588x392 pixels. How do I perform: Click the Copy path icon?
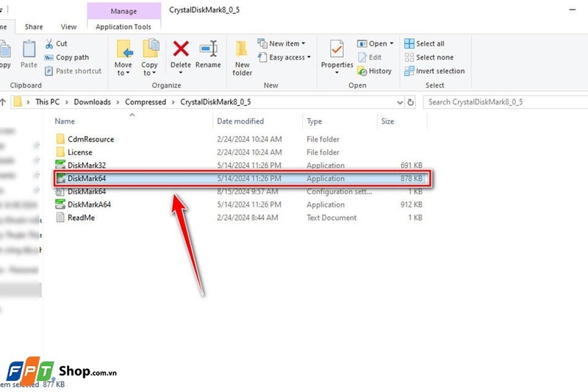click(x=49, y=57)
